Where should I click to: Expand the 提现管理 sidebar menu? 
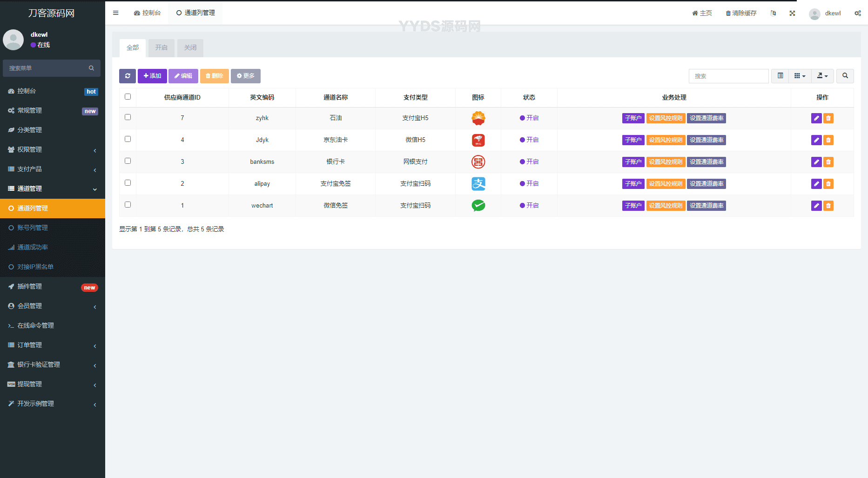(53, 384)
